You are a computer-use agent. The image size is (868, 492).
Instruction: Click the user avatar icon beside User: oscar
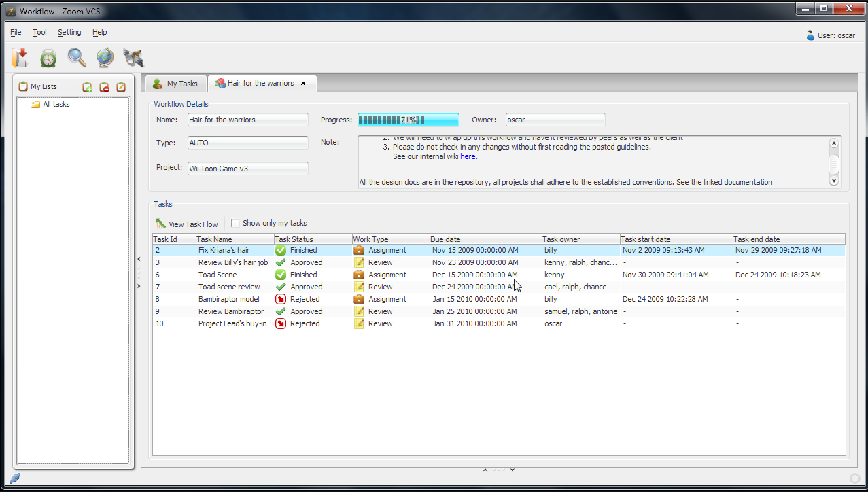810,35
